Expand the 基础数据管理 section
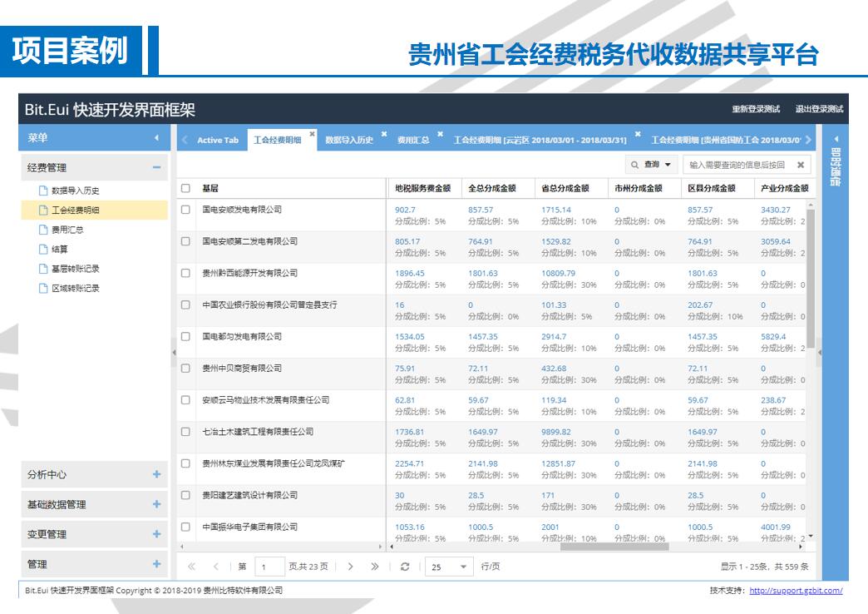Viewport: 868px width, 614px height. point(156,504)
